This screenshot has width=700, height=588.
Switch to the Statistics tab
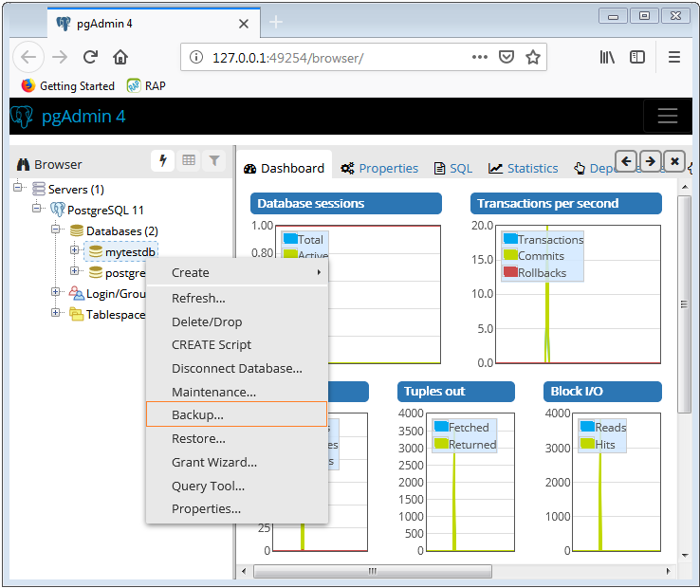[x=524, y=168]
